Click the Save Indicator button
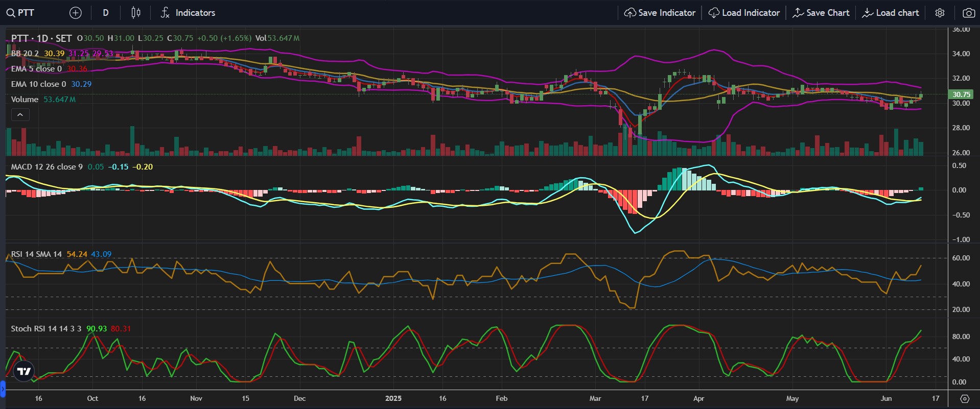This screenshot has width=980, height=409. 660,13
